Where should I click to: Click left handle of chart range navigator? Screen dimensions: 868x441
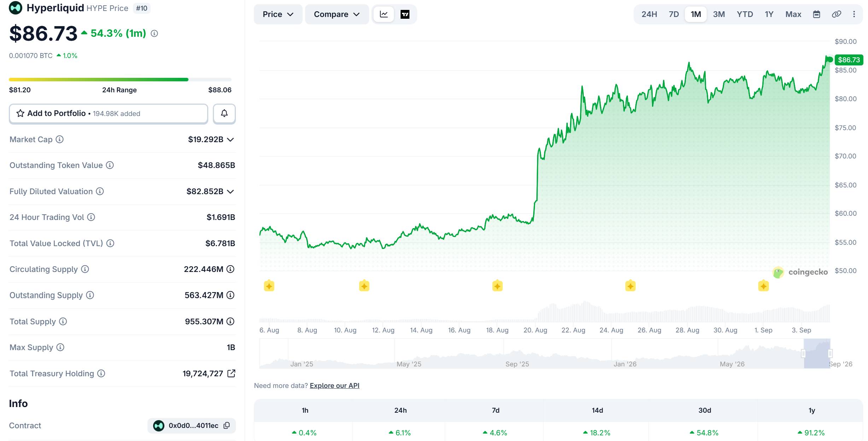pos(803,353)
